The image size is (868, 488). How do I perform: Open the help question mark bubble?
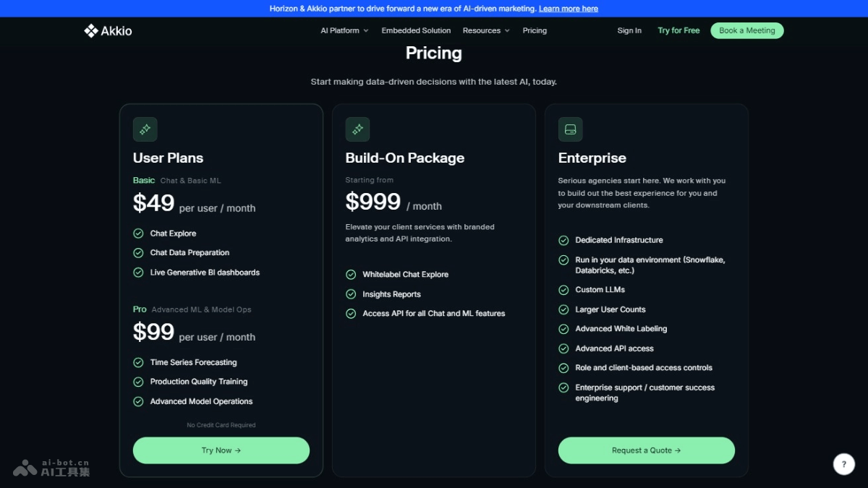843,464
